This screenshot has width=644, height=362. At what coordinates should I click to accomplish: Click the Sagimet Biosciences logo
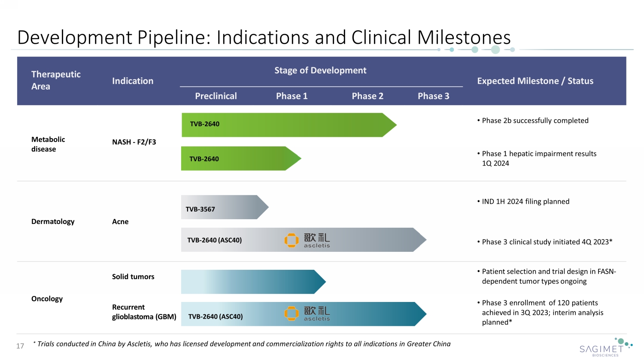click(x=605, y=347)
